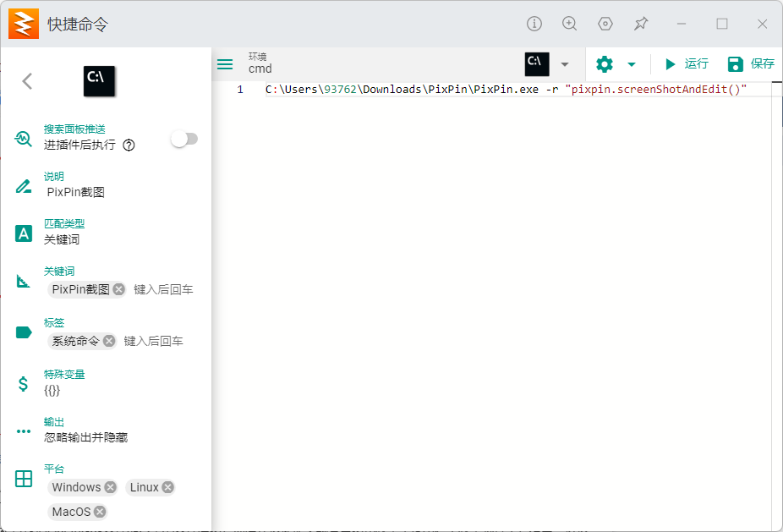Save the command with 保存 button
Screen dimensions: 783x532
751,64
